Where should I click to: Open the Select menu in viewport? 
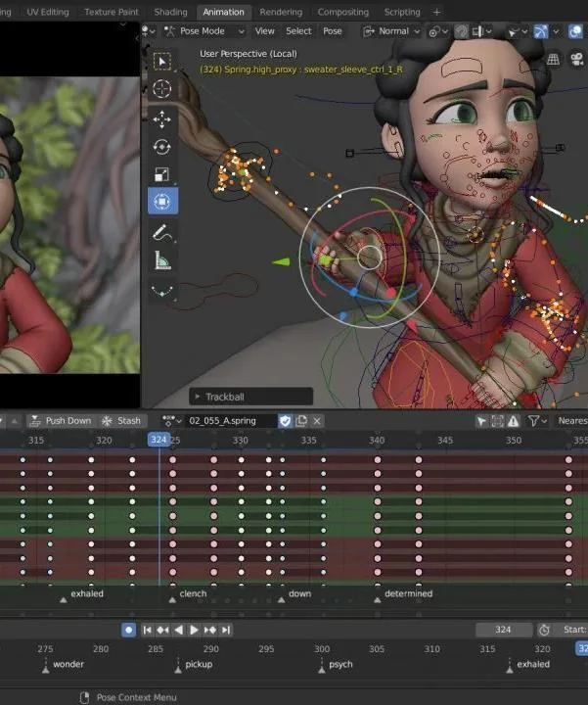(x=298, y=31)
